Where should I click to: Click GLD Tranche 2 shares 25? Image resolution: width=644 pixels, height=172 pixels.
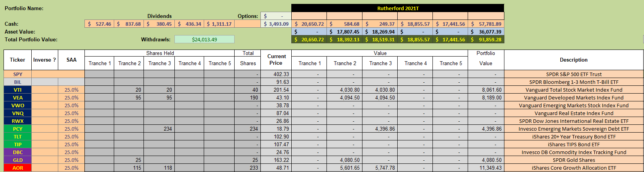pos(129,160)
